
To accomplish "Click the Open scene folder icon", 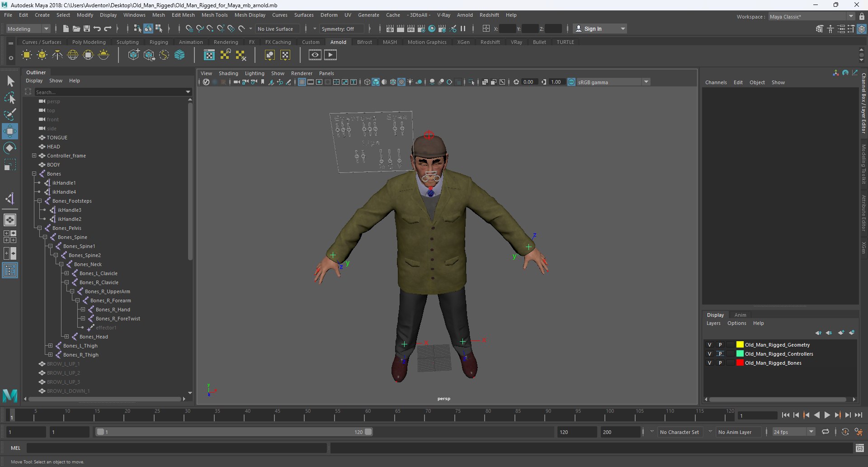I will pos(76,29).
